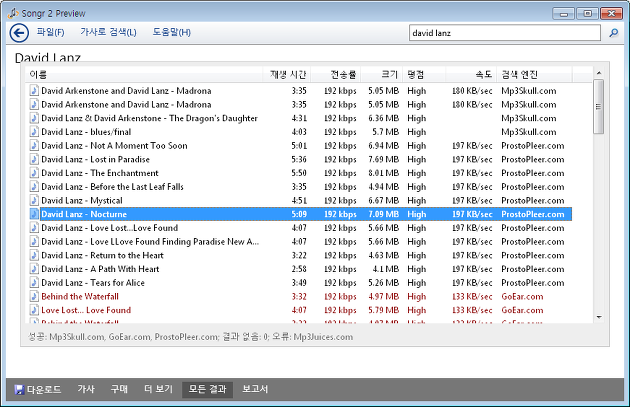Click the 다운로드 download button
630x407 pixels.
click(38, 389)
